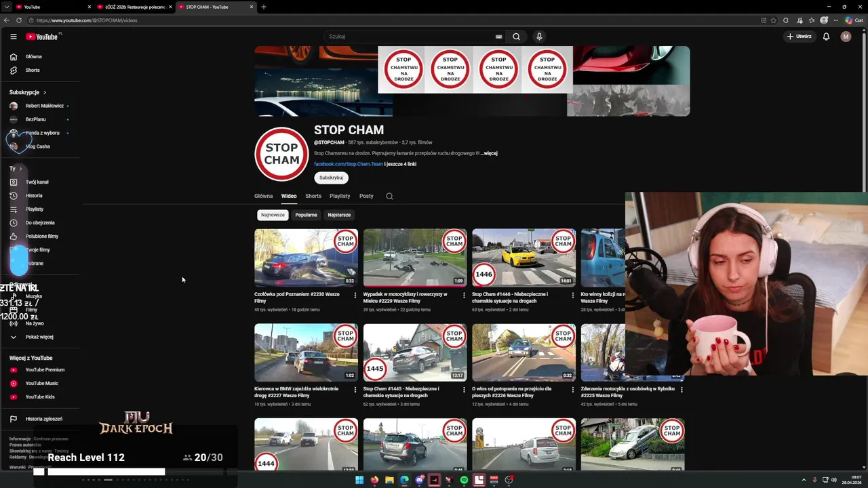Start voice search with microphone icon
Image resolution: width=868 pixels, height=488 pixels.
tap(539, 37)
